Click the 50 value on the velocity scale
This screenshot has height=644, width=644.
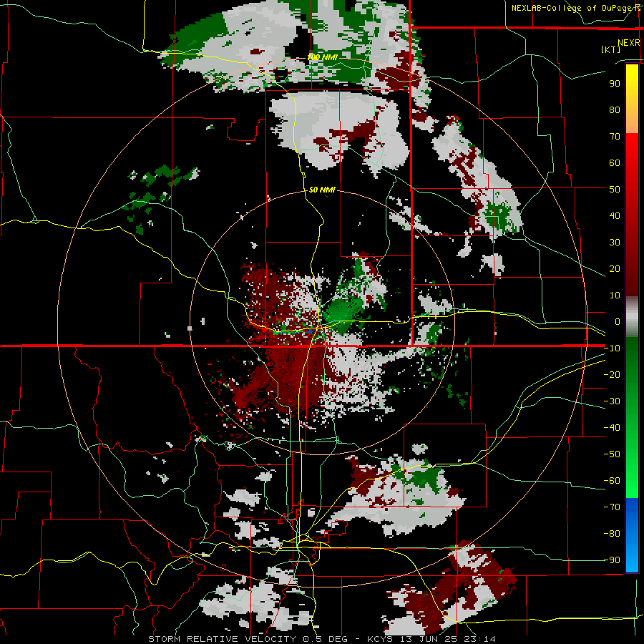pyautogui.click(x=615, y=190)
